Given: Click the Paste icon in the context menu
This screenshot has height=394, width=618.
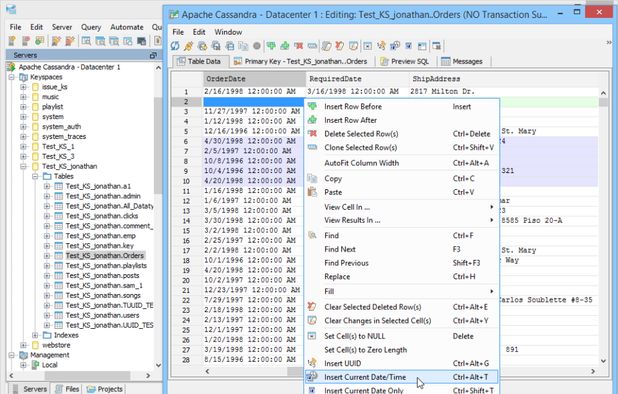Looking at the screenshot, I should click(x=312, y=192).
